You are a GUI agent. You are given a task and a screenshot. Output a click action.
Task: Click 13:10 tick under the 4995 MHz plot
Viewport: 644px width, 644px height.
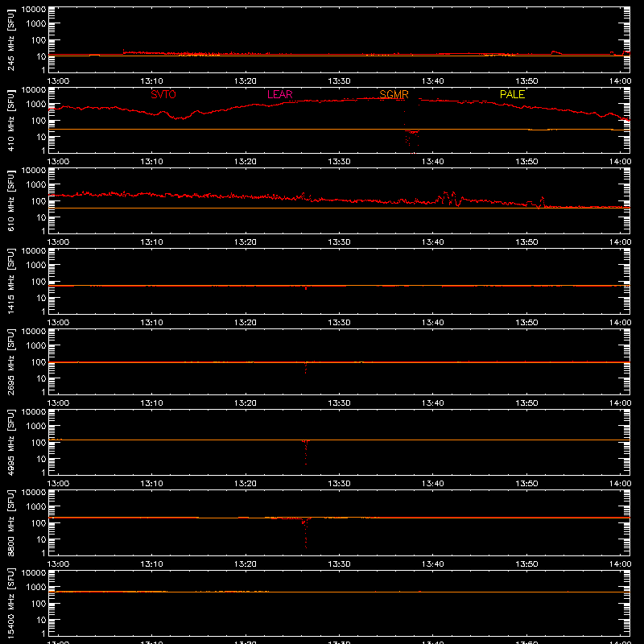click(151, 484)
